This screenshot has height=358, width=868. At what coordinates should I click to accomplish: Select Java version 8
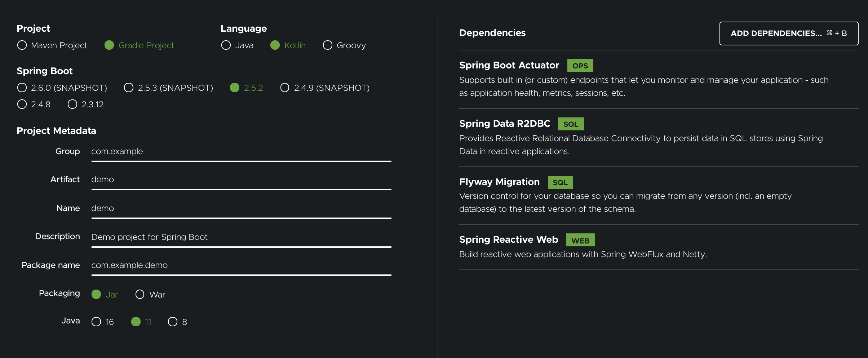click(173, 322)
